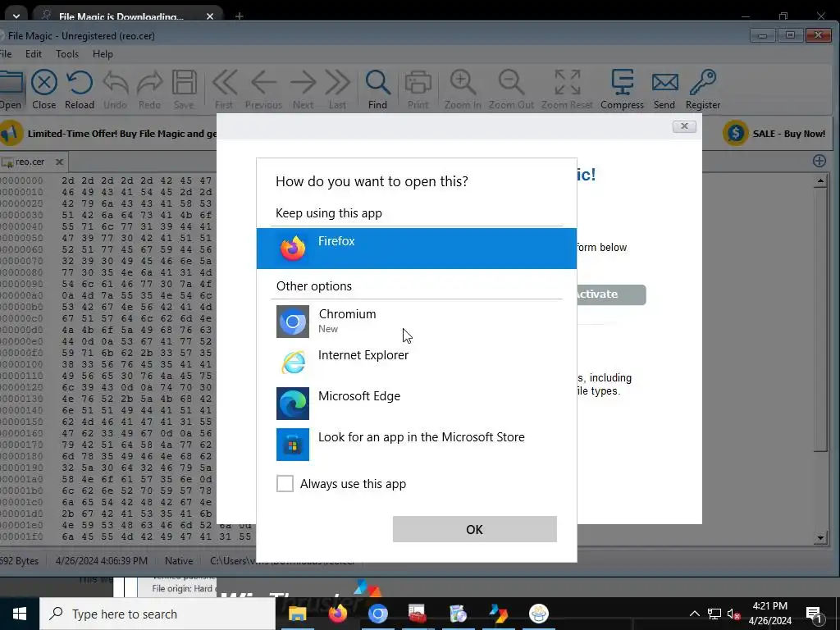Viewport: 840px width, 630px height.
Task: Click the Redo toolbar icon
Action: pyautogui.click(x=149, y=89)
